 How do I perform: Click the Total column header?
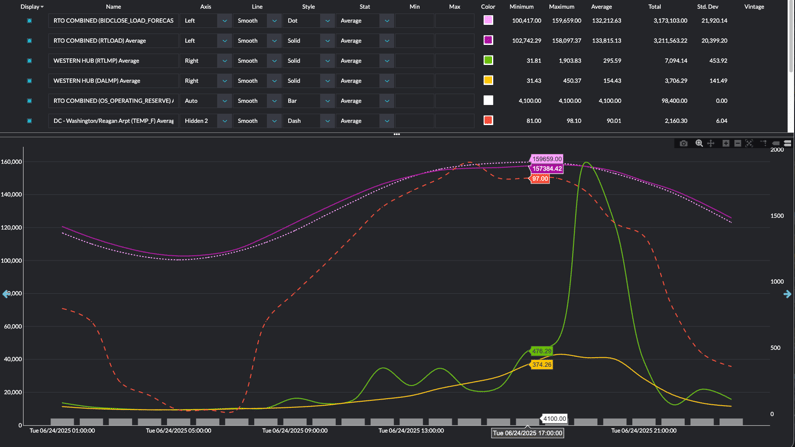tap(655, 7)
